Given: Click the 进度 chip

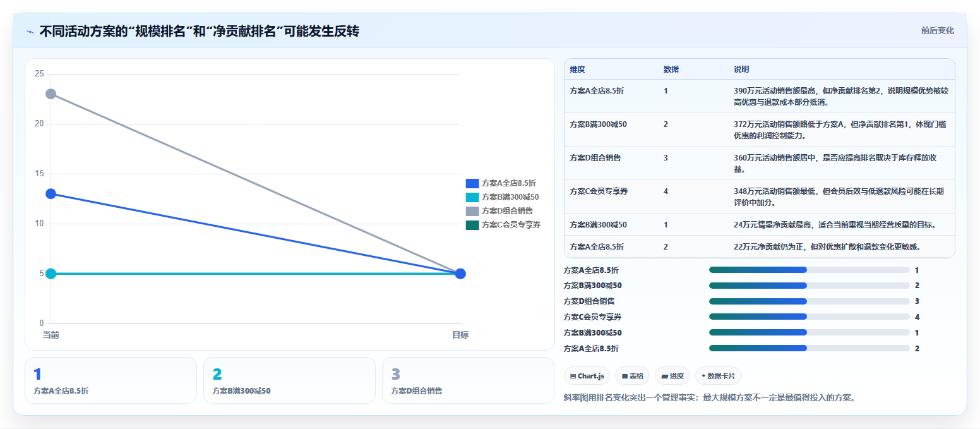Looking at the screenshot, I should pyautogui.click(x=672, y=376).
